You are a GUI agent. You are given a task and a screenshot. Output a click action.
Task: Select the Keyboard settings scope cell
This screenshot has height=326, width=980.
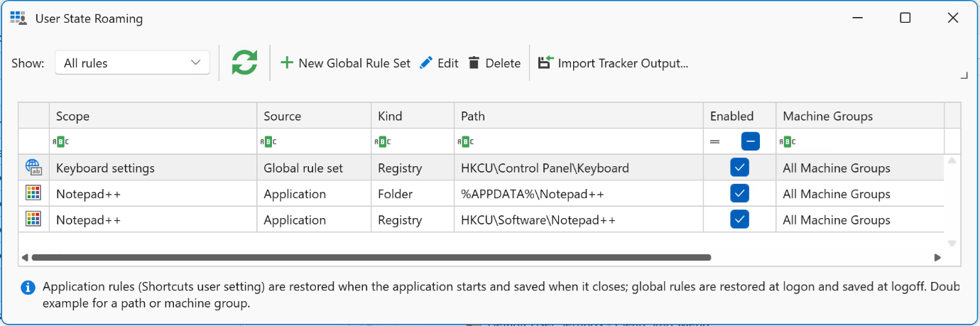pyautogui.click(x=153, y=168)
